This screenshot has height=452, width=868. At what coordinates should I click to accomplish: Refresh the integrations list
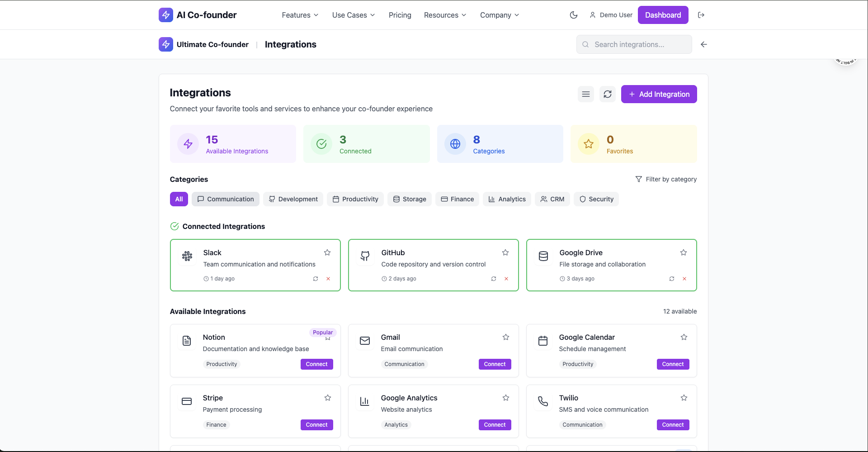tap(608, 94)
